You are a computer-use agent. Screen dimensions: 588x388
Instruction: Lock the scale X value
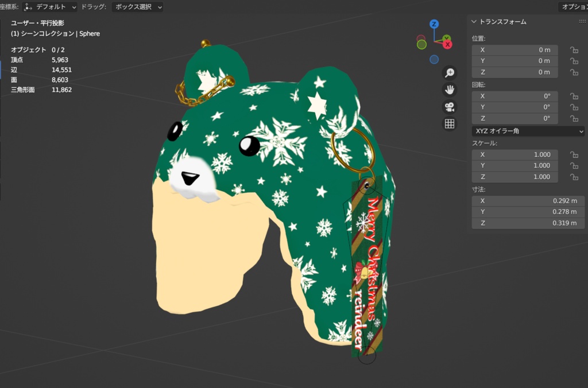[574, 154]
